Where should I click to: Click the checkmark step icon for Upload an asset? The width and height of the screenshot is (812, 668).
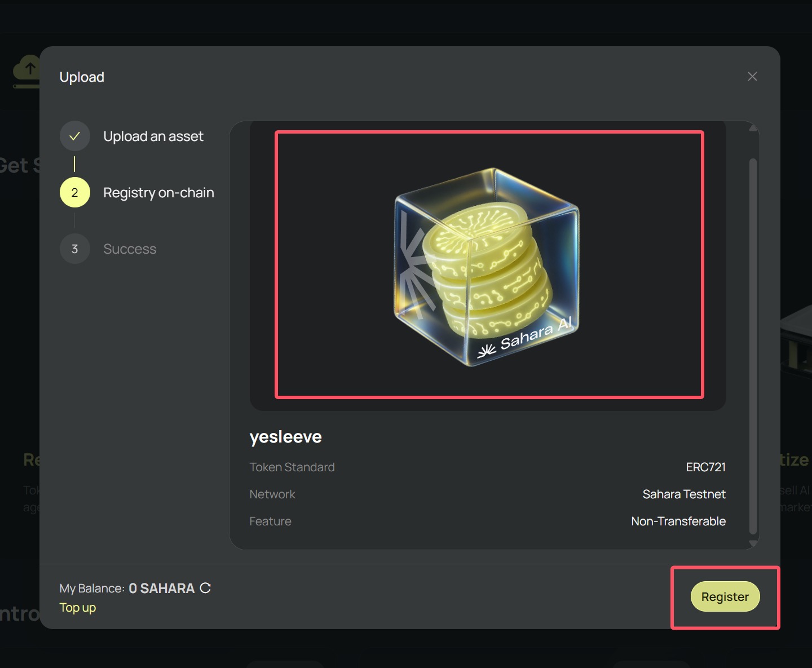75,136
